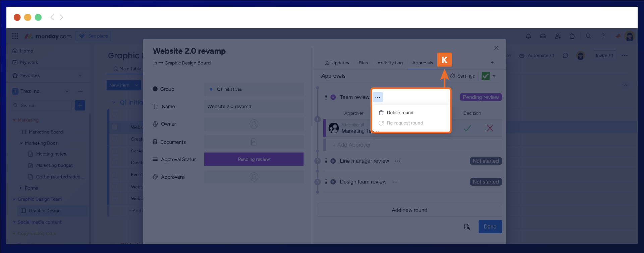Expand the Trez Inc. workspace dropdown

click(67, 91)
